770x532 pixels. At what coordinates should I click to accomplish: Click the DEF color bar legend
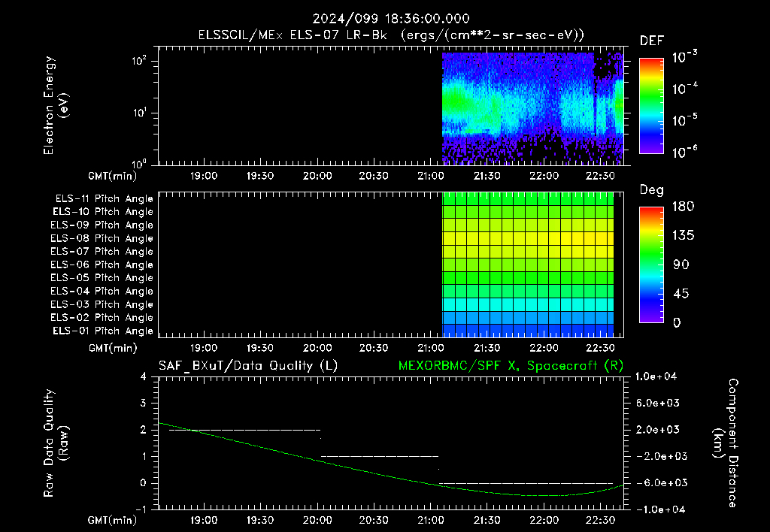click(x=651, y=106)
